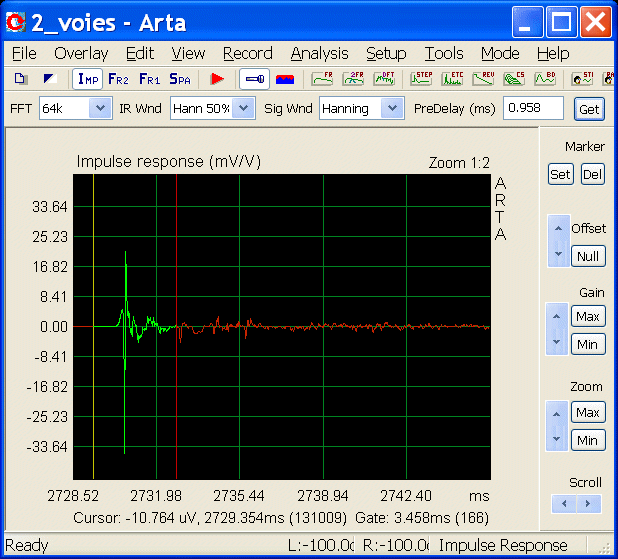
Task: Open the 2FR double-gated frequency response icon
Action: click(353, 79)
